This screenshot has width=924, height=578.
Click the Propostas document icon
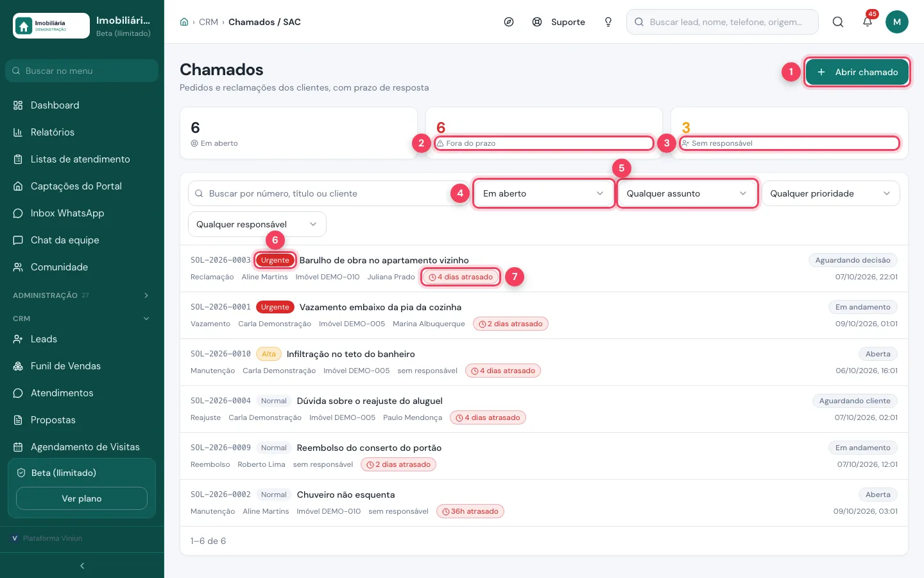pos(18,420)
